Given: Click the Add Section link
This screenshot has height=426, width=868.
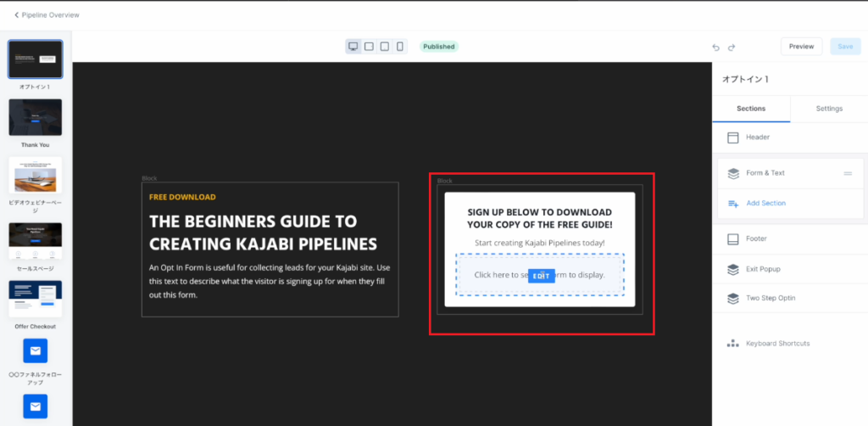Looking at the screenshot, I should pyautogui.click(x=765, y=204).
